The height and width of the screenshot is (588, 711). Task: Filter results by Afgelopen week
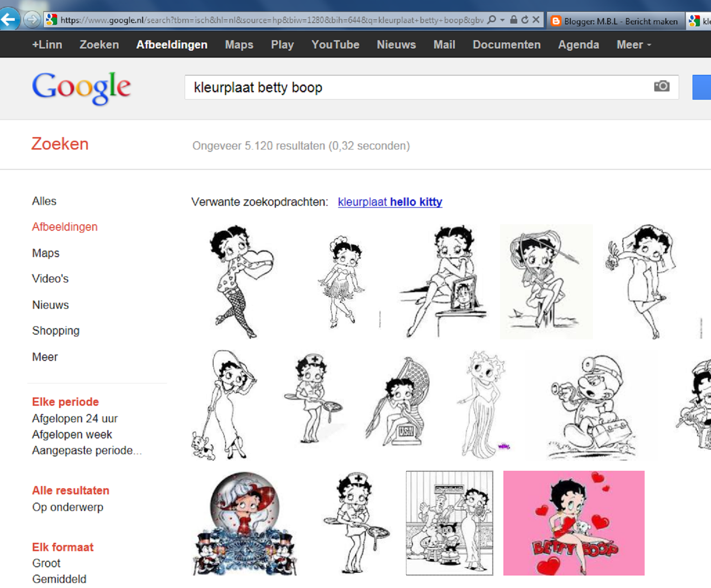point(72,434)
